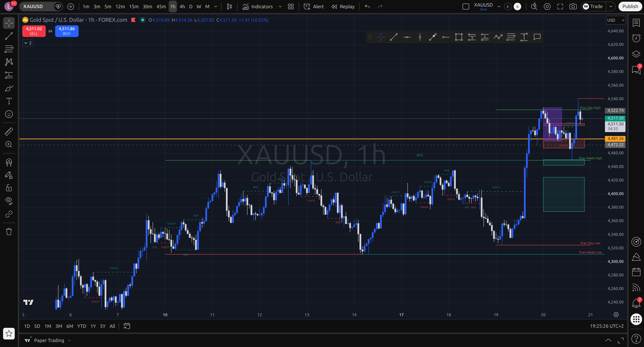Viewport: 644px width, 347px height.
Task: Toggle the favorites star toolbar
Action: coord(9,333)
